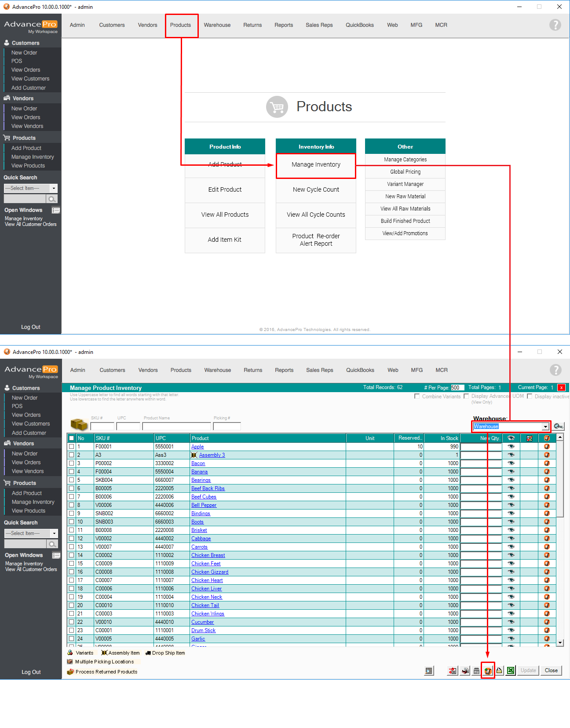
Task: Check the checkbox for the Beef Cubes row
Action: click(x=71, y=497)
